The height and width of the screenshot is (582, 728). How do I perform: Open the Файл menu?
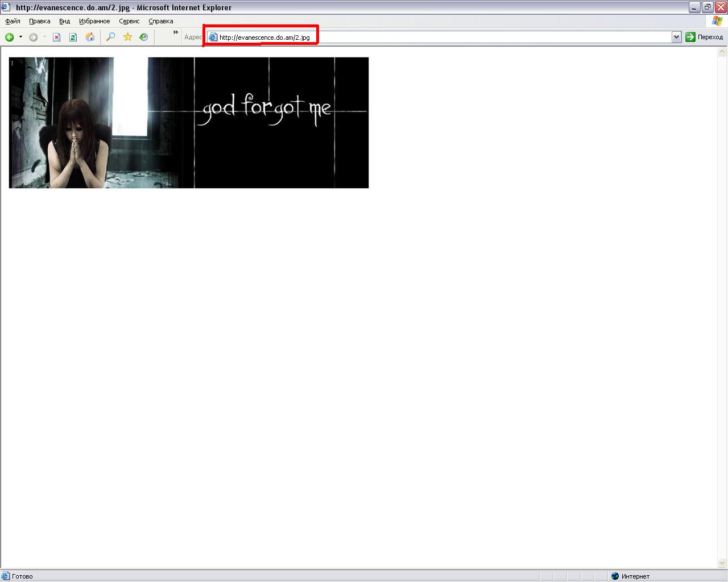(13, 21)
